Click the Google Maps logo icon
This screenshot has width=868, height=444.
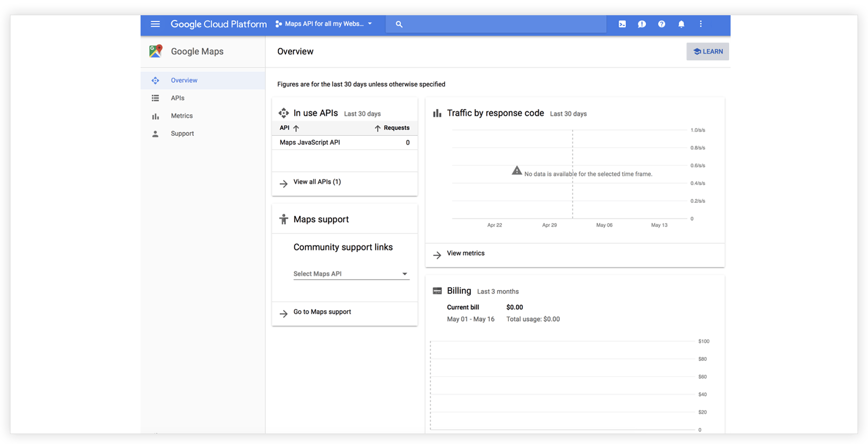pos(156,51)
